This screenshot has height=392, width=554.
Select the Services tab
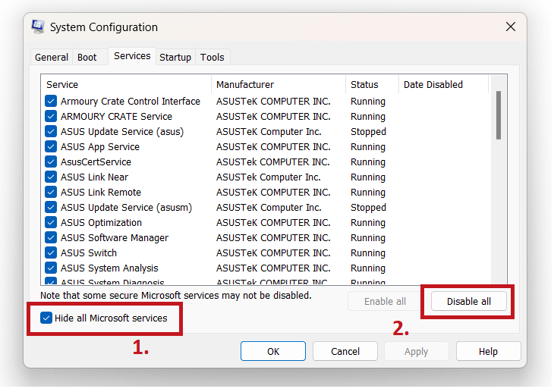[x=132, y=56]
